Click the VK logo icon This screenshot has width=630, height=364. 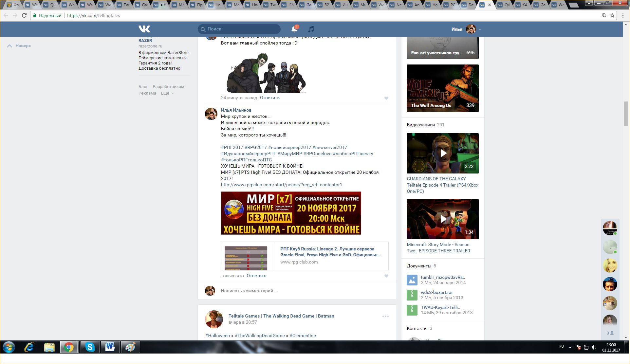(144, 29)
